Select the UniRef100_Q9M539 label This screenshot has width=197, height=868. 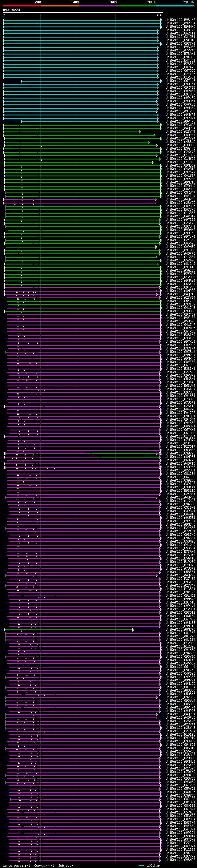point(180,165)
